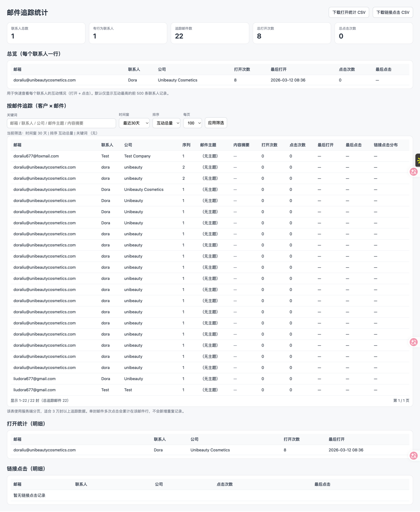This screenshot has width=420, height=512.
Task: Click the Test Company cell in the tracking table
Action: click(x=137, y=156)
